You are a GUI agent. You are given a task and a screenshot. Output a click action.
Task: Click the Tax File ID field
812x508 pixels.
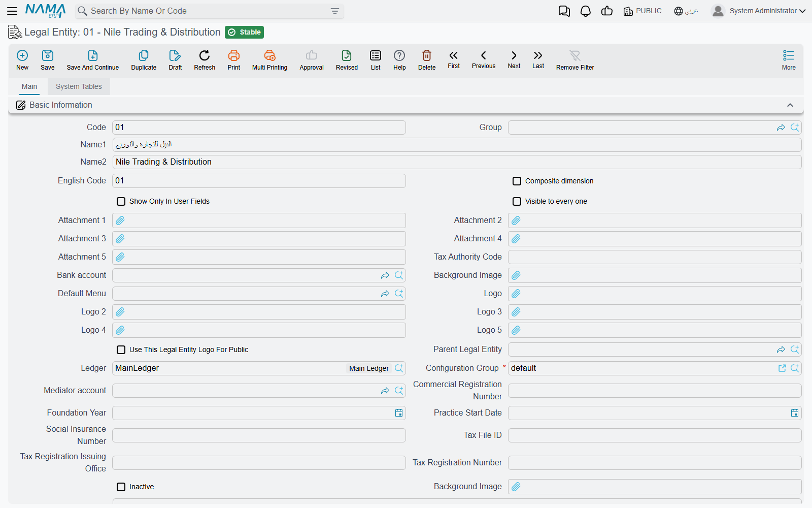[655, 435]
